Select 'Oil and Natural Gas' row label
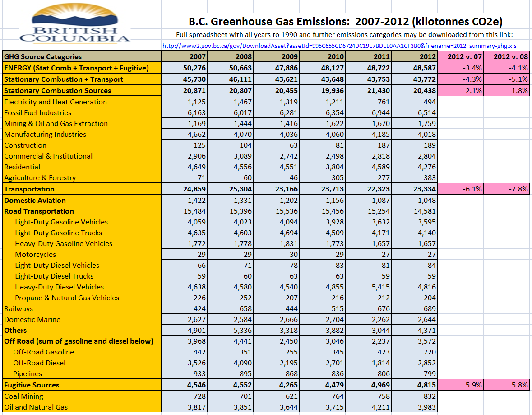The height and width of the screenshot is (415, 532). tap(82, 407)
